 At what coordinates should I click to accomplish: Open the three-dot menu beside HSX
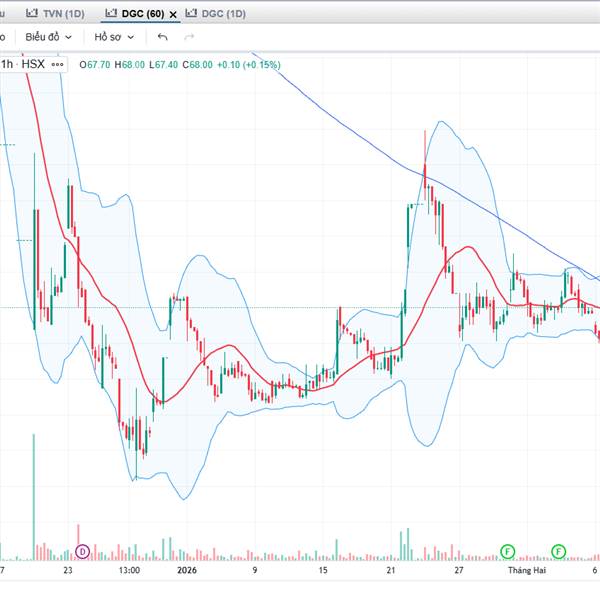tap(57, 64)
